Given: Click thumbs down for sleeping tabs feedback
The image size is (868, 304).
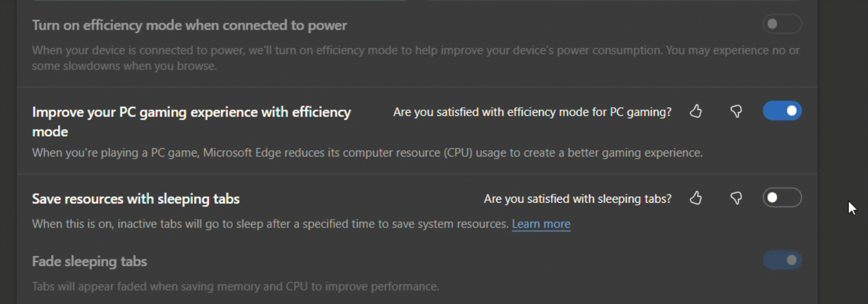Looking at the screenshot, I should 736,198.
